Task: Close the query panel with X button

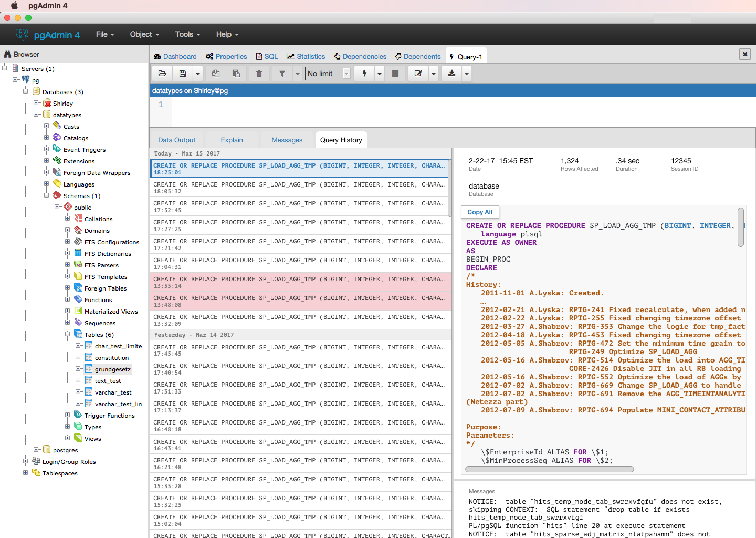Action: (x=744, y=54)
